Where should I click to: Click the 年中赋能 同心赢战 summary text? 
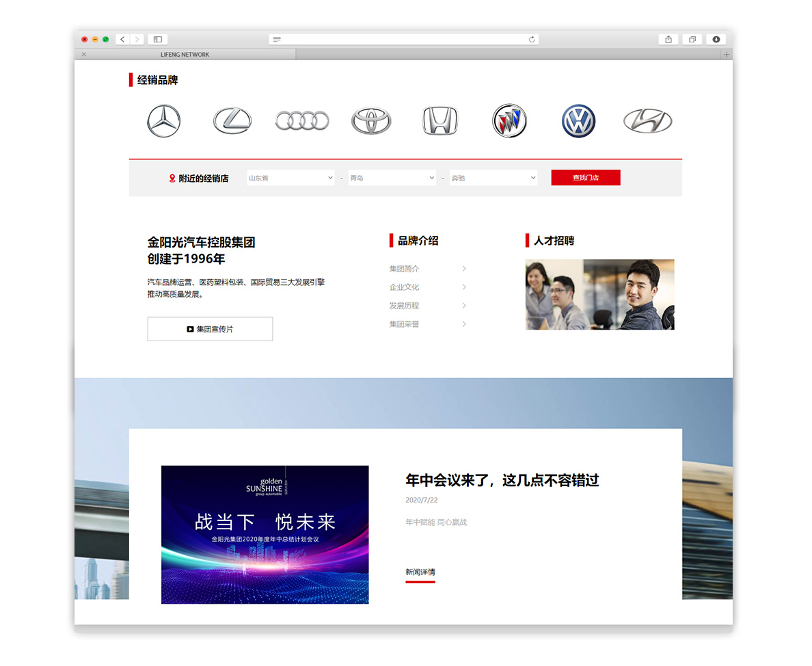tap(436, 522)
